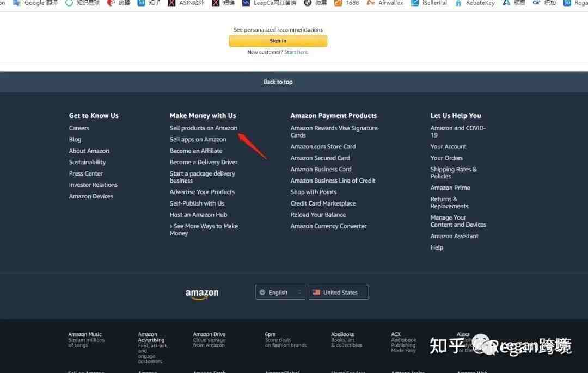Click Become a Delivery Driver
This screenshot has height=373, width=588.
(203, 162)
